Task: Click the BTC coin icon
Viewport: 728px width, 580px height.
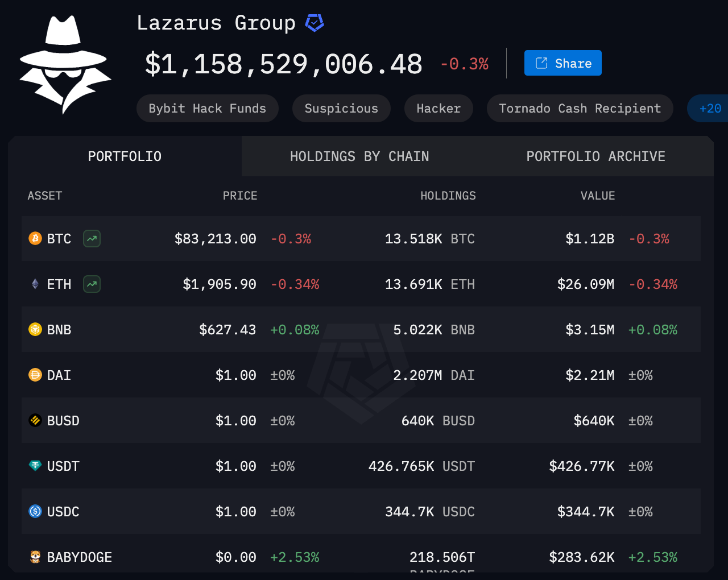Action: [x=35, y=238]
